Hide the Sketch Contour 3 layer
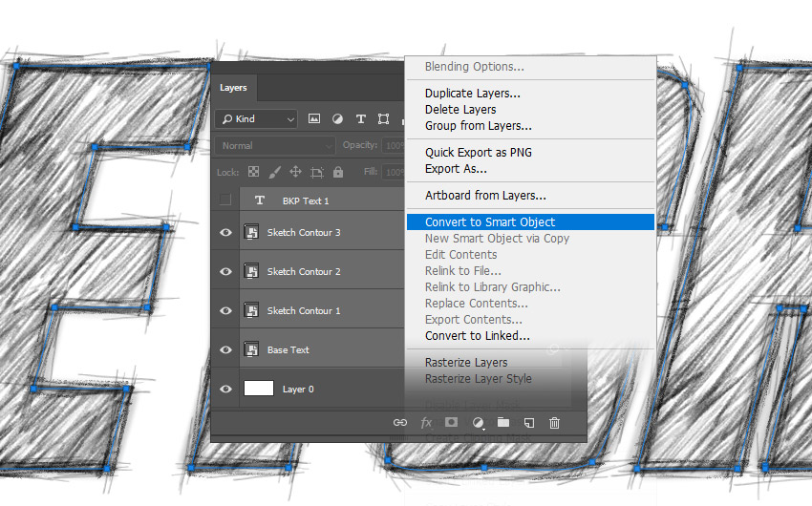Viewport: 812px width, 506px height. pyautogui.click(x=225, y=232)
